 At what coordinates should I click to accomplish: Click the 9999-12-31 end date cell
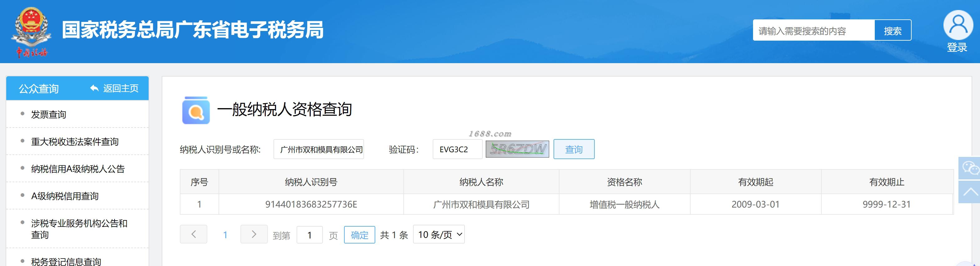click(886, 204)
